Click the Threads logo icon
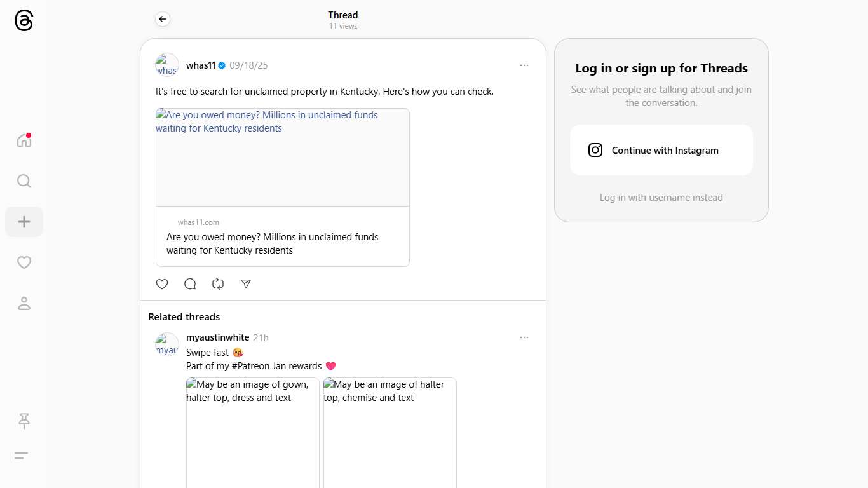Image resolution: width=868 pixels, height=488 pixels. [24, 20]
